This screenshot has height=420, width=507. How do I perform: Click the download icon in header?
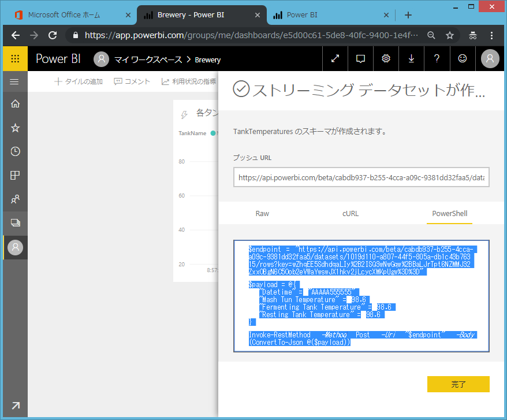pos(411,58)
